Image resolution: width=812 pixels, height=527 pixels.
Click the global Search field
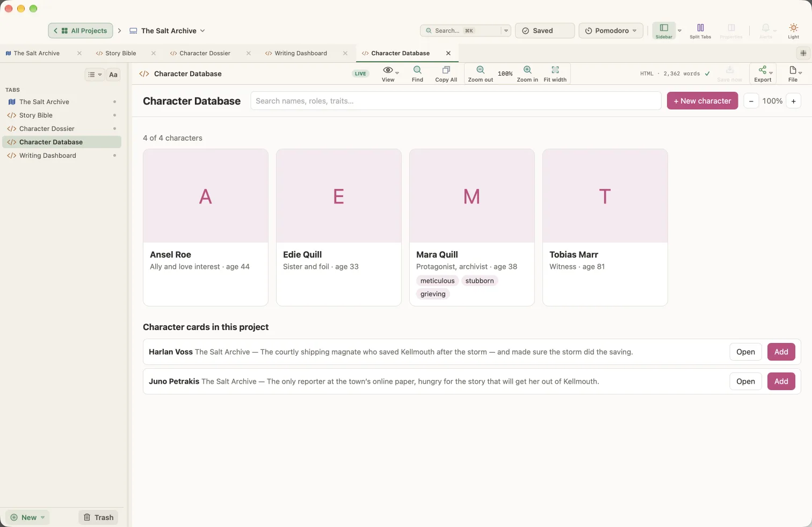click(x=461, y=31)
